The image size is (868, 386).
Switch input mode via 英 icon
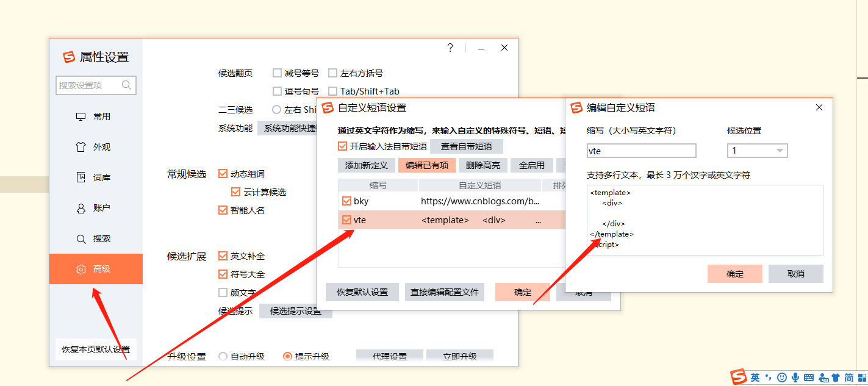tap(755, 377)
